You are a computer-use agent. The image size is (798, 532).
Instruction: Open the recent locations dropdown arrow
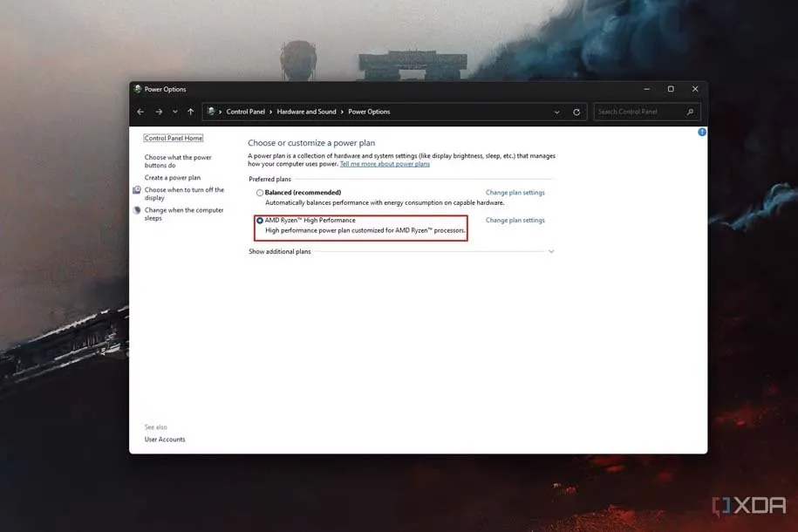click(x=174, y=112)
